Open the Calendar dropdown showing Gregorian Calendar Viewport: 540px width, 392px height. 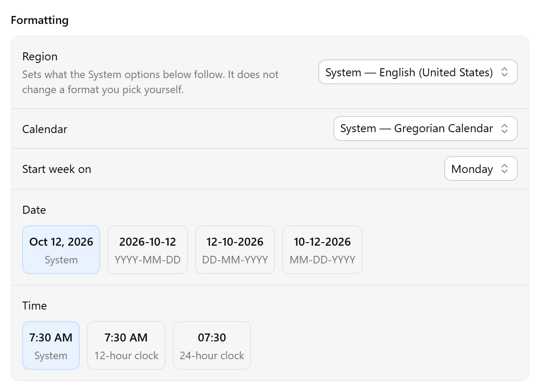point(425,129)
